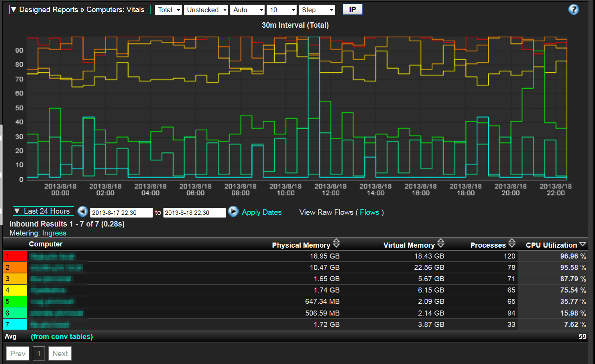Edit start date 2013-8-17 22:30 field
This screenshot has width=595, height=364.
point(122,212)
